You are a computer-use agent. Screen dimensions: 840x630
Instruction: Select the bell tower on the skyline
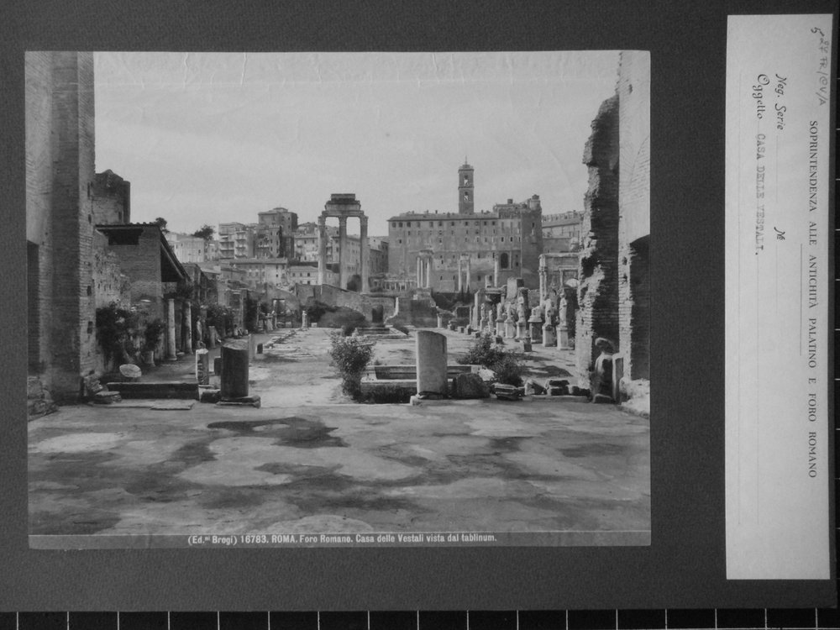[465, 187]
